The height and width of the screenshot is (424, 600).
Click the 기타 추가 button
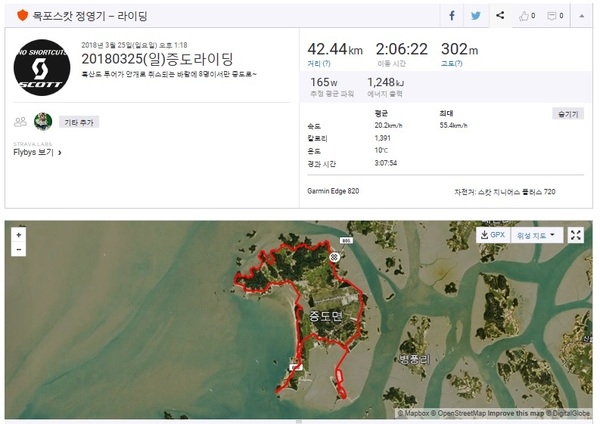79,122
